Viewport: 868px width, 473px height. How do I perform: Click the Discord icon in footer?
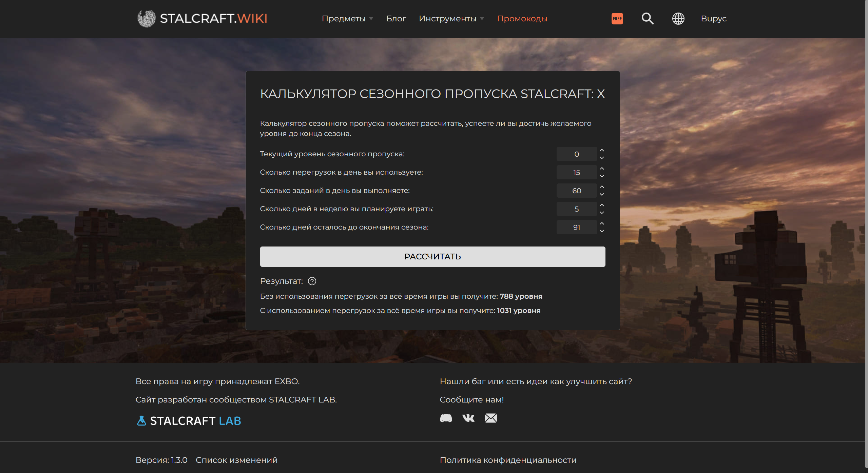tap(446, 418)
